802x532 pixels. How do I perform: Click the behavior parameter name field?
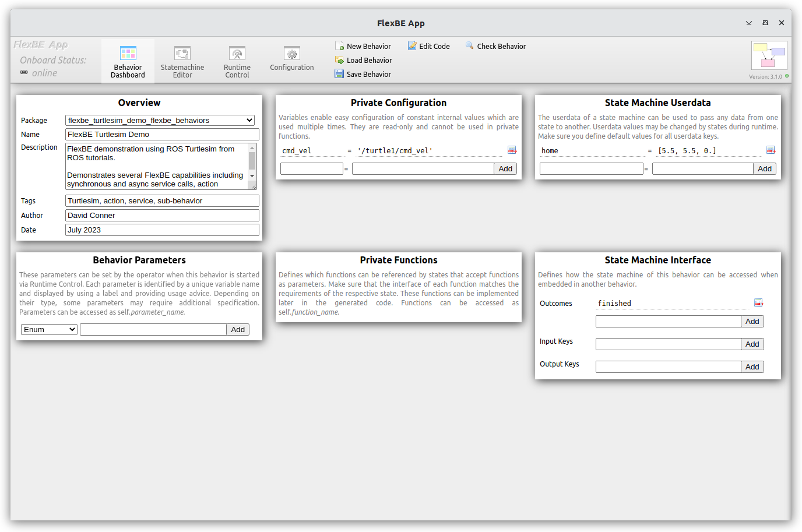tap(153, 329)
